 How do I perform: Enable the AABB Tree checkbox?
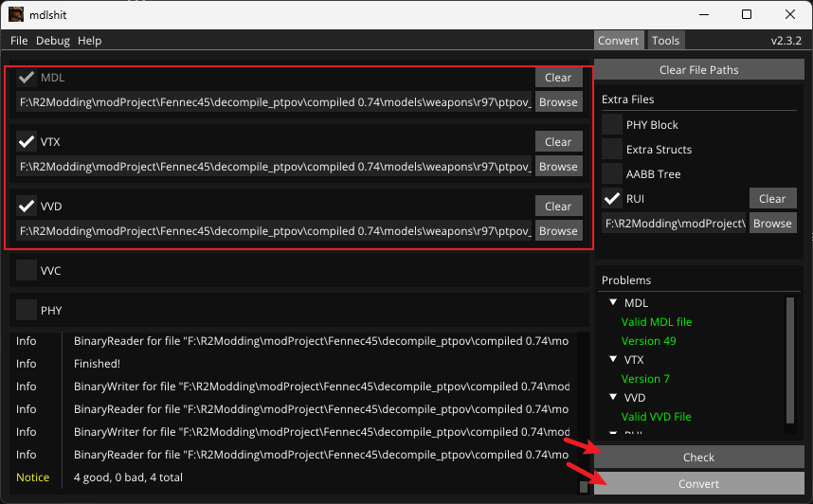pyautogui.click(x=612, y=174)
